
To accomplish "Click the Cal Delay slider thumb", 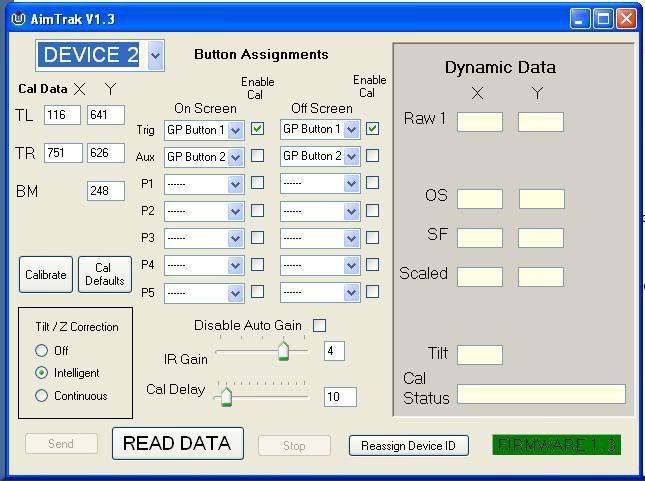I will point(226,397).
